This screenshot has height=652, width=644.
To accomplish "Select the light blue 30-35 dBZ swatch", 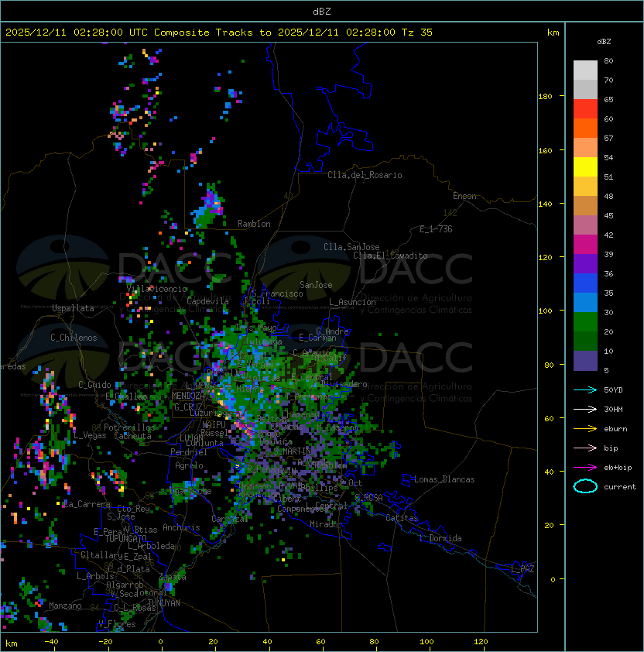I will (x=585, y=302).
